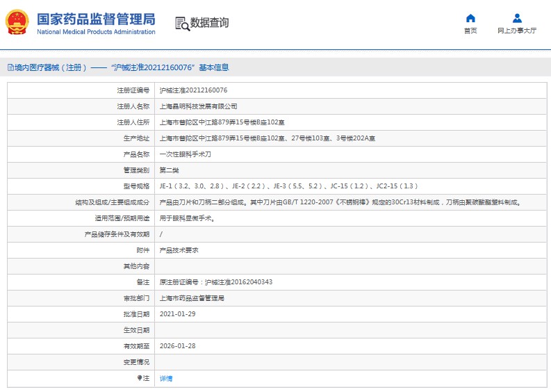
Task: Open 网上办事大厅 user icon
Action: tap(517, 18)
